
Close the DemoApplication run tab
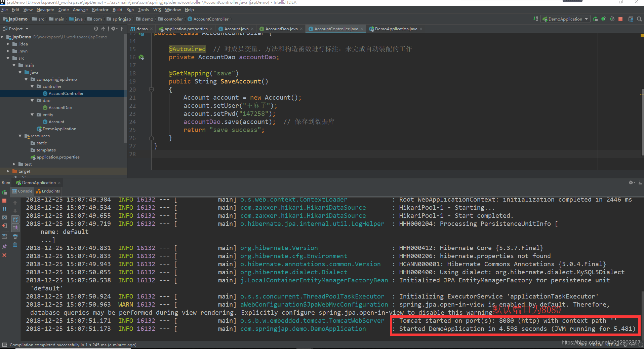coord(59,183)
